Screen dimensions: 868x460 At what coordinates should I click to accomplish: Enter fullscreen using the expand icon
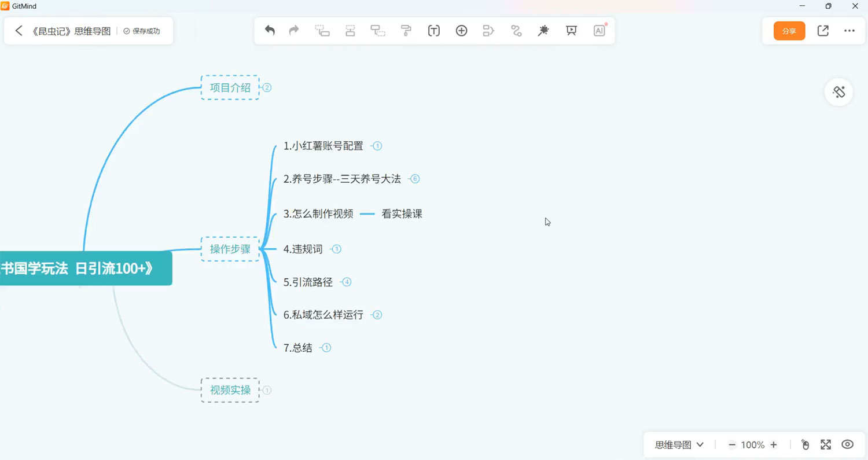[825, 444]
